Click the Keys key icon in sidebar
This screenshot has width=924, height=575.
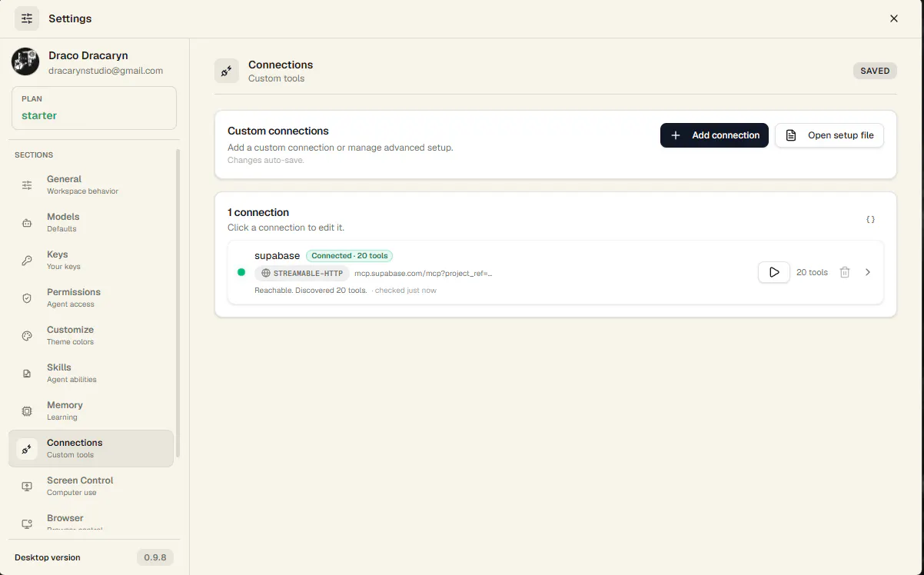[27, 260]
